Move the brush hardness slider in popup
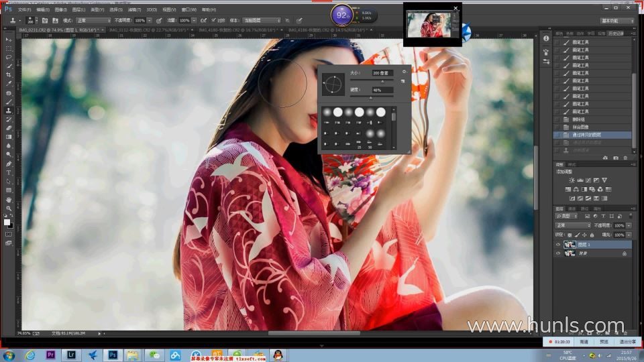Screen dimensions: 644x362 click(371, 98)
